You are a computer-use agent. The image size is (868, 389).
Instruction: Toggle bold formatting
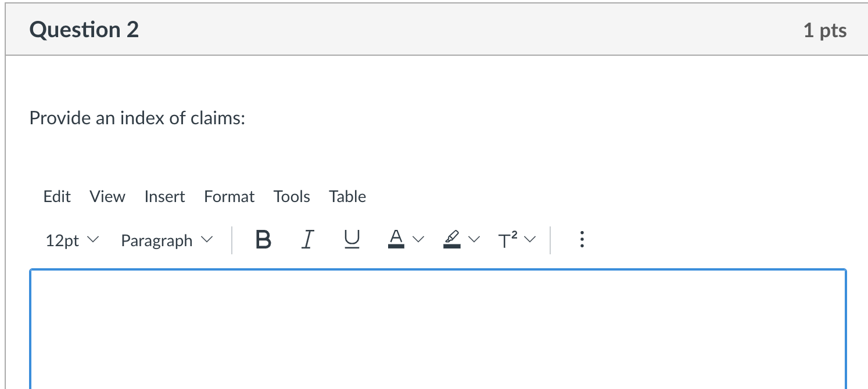coord(263,240)
